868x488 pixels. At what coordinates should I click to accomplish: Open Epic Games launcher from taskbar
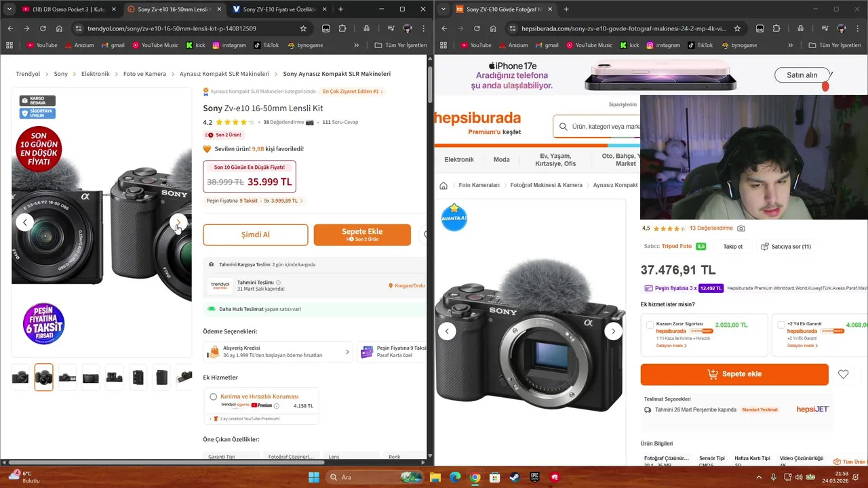(x=534, y=477)
